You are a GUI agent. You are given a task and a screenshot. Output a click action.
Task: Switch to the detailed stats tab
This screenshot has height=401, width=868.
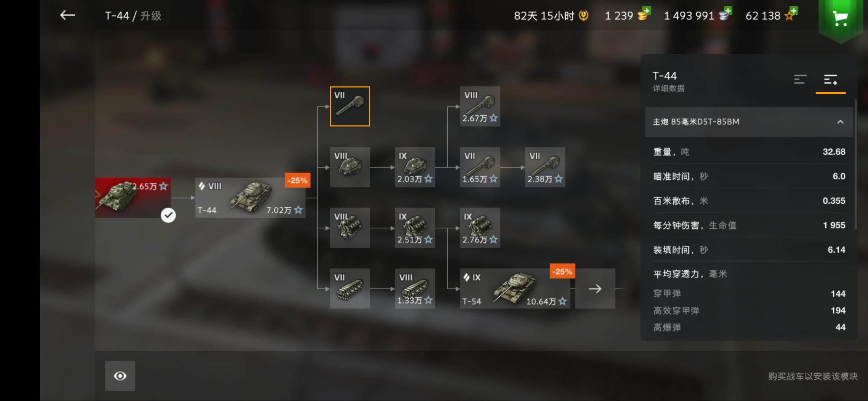(831, 80)
